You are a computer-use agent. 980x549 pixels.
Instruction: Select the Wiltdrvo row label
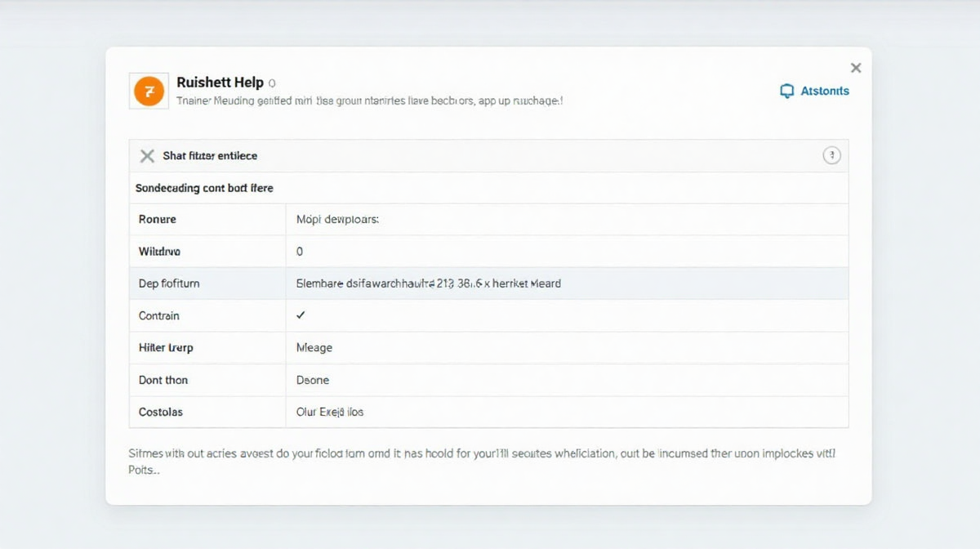(x=160, y=252)
